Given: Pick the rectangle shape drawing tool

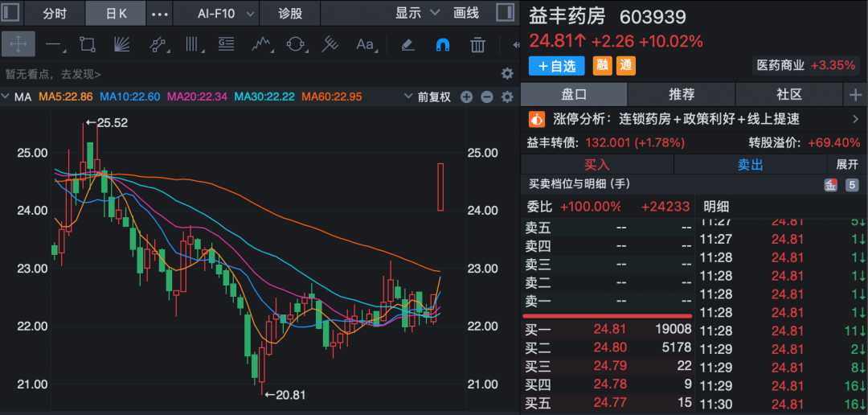Looking at the screenshot, I should pos(88,44).
